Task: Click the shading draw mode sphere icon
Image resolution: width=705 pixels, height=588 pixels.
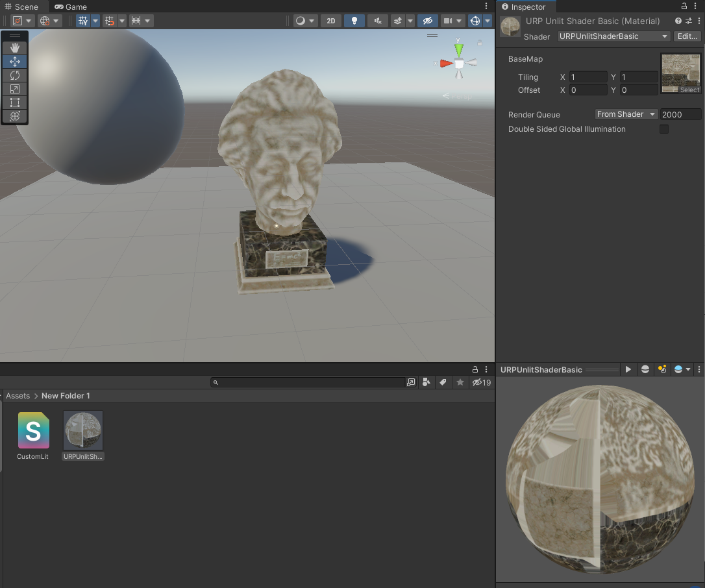Action: click(x=301, y=21)
